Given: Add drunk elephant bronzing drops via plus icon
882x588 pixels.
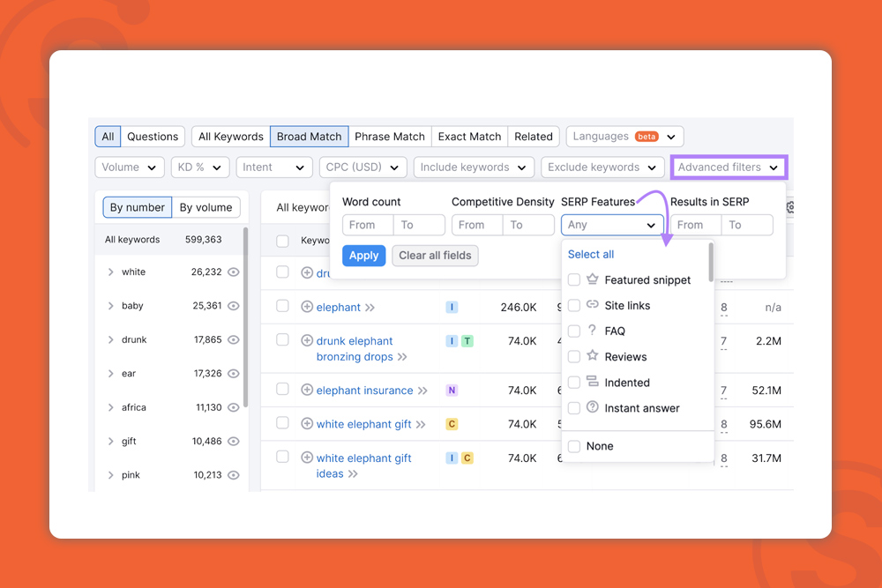Looking at the screenshot, I should (307, 340).
